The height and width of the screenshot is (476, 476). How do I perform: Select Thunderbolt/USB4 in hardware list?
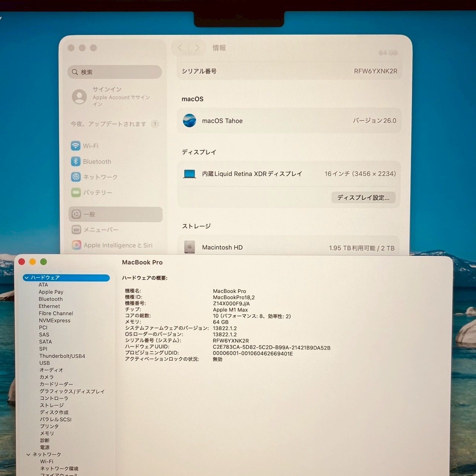pos(62,356)
